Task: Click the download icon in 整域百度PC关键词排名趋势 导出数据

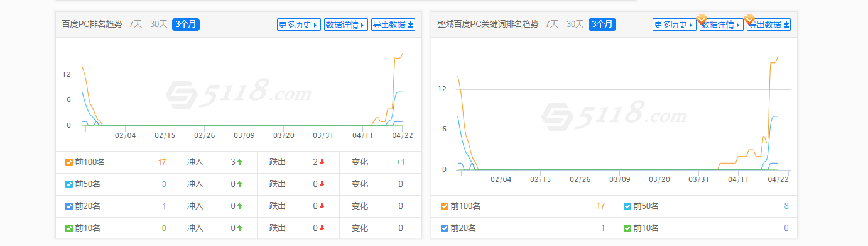Action: click(786, 25)
